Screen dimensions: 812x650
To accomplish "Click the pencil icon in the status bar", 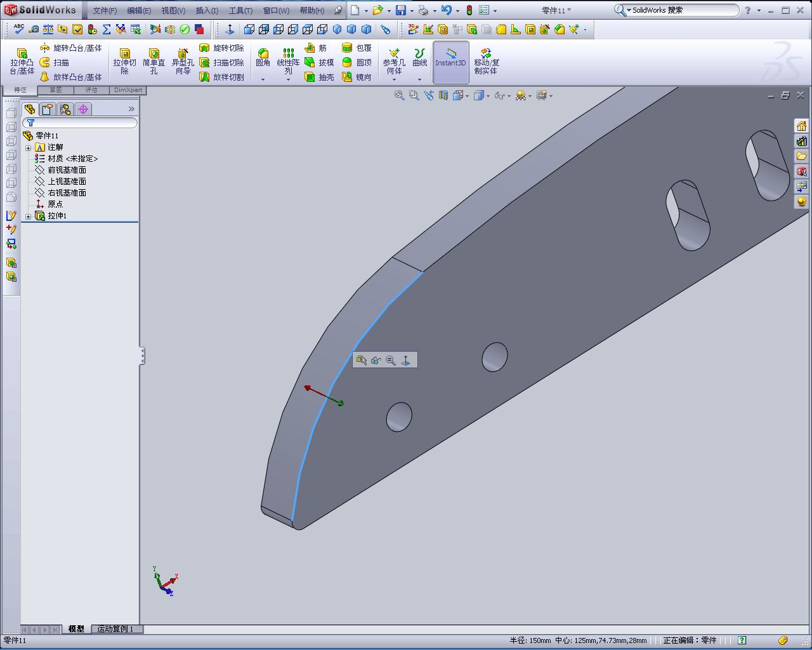I will tap(783, 640).
